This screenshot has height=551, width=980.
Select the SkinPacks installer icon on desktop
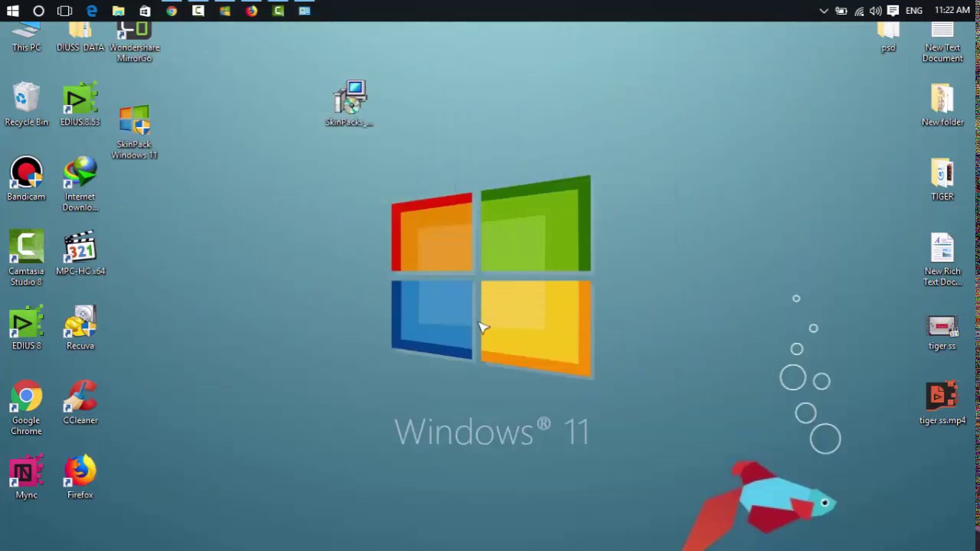click(x=349, y=104)
